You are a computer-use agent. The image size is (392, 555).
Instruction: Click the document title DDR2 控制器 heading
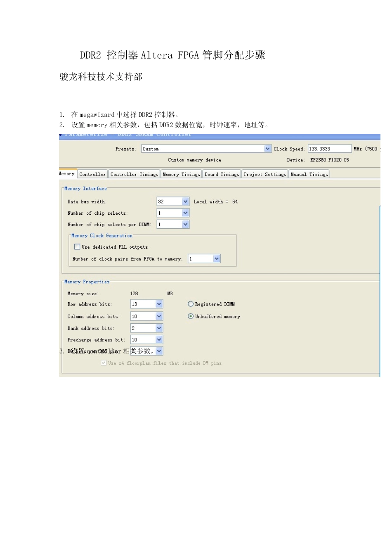pyautogui.click(x=172, y=55)
